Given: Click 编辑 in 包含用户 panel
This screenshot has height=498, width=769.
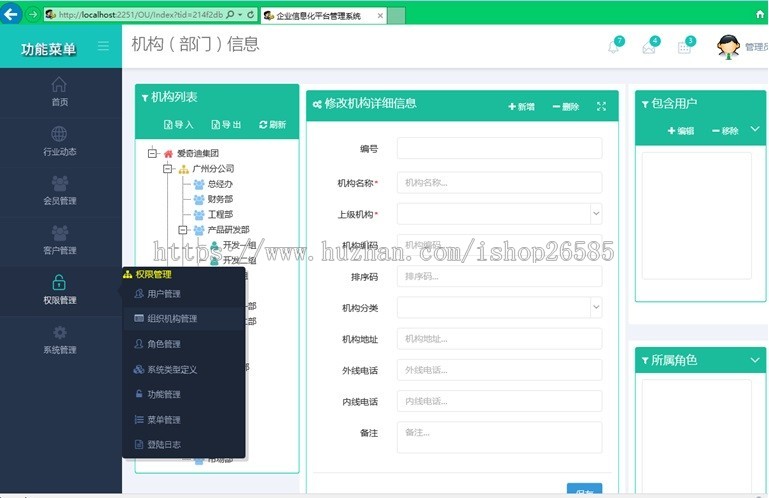Looking at the screenshot, I should click(681, 131).
